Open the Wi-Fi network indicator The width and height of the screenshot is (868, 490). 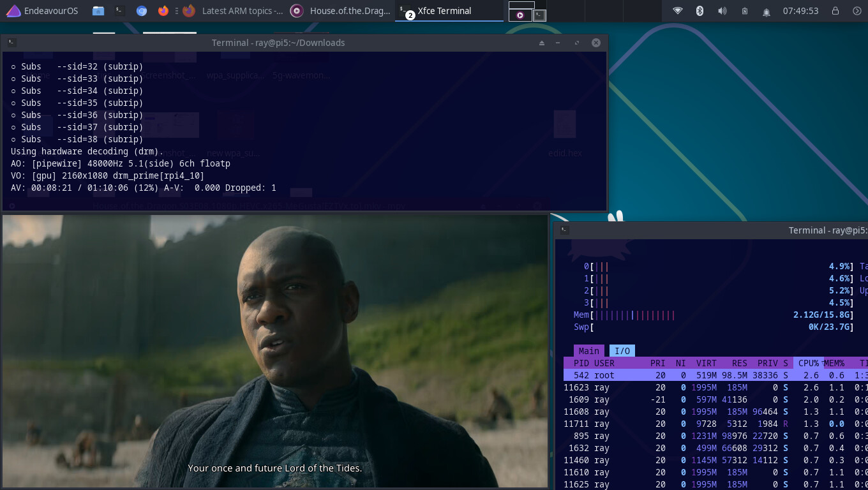click(x=678, y=11)
